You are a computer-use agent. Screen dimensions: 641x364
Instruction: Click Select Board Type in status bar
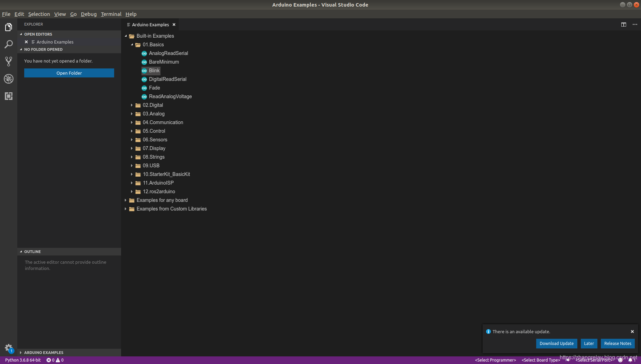click(x=541, y=360)
